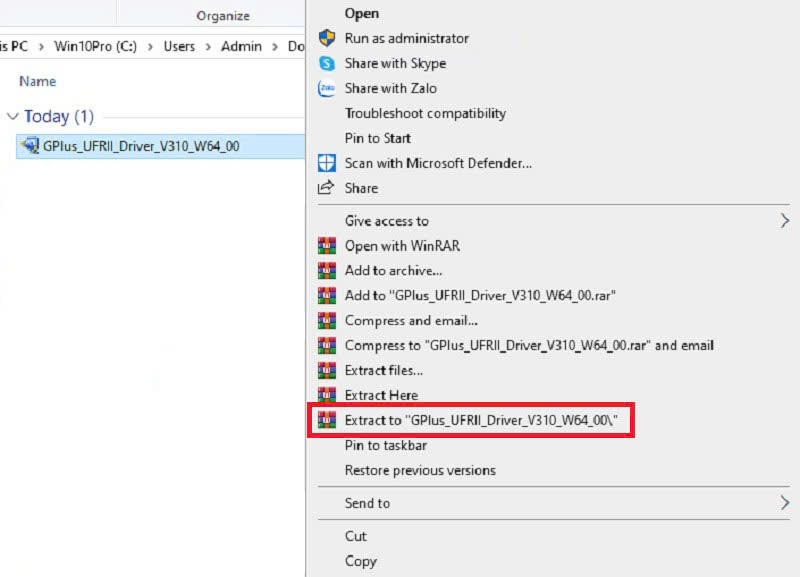This screenshot has width=800, height=577.
Task: Click the WinRAR icon beside Extract Here
Action: tap(325, 395)
